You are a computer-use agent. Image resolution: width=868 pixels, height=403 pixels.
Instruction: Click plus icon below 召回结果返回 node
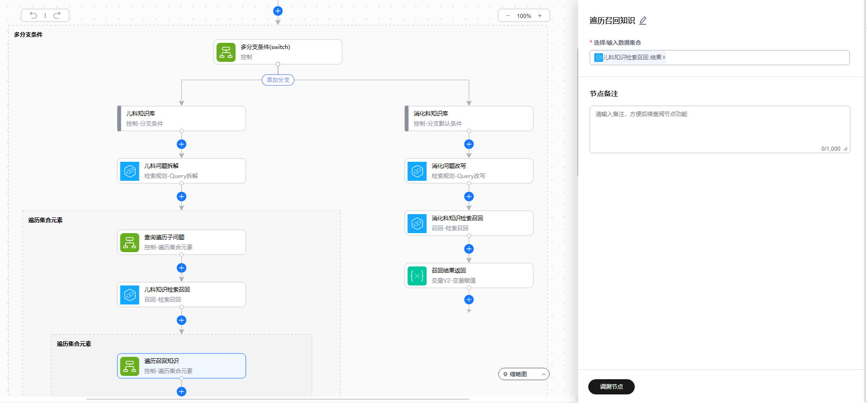(469, 299)
